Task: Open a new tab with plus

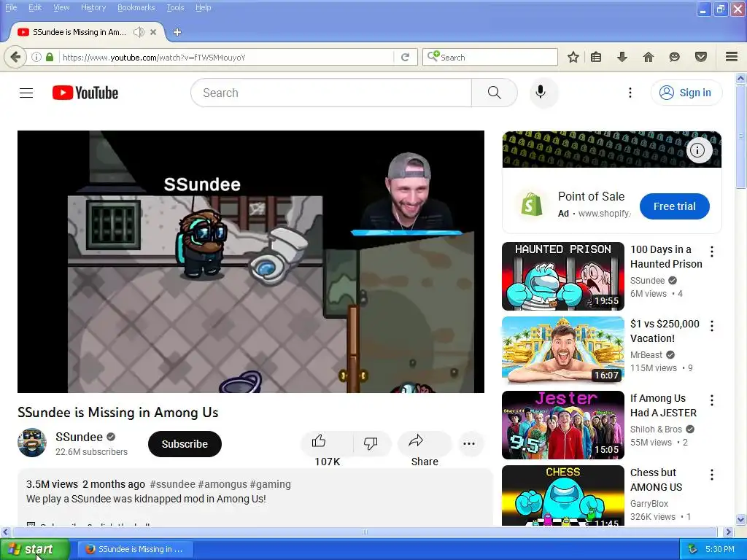Action: pyautogui.click(x=177, y=32)
